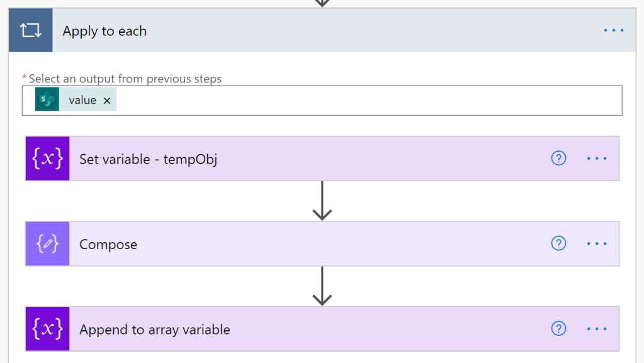The width and height of the screenshot is (644, 363).
Task: Open the Apply to each ellipsis menu
Action: (614, 31)
